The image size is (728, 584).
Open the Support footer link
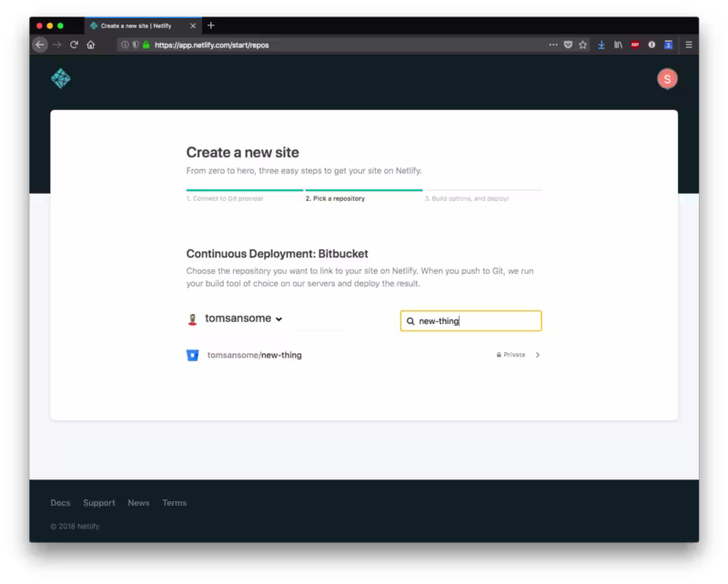pyautogui.click(x=99, y=503)
